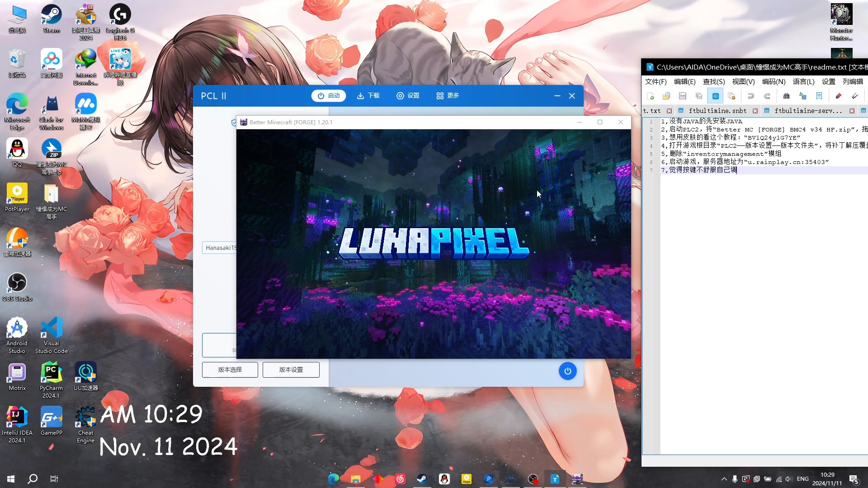The image size is (868, 488).
Task: Expand hidden system tray icons chevron
Action: (x=724, y=479)
